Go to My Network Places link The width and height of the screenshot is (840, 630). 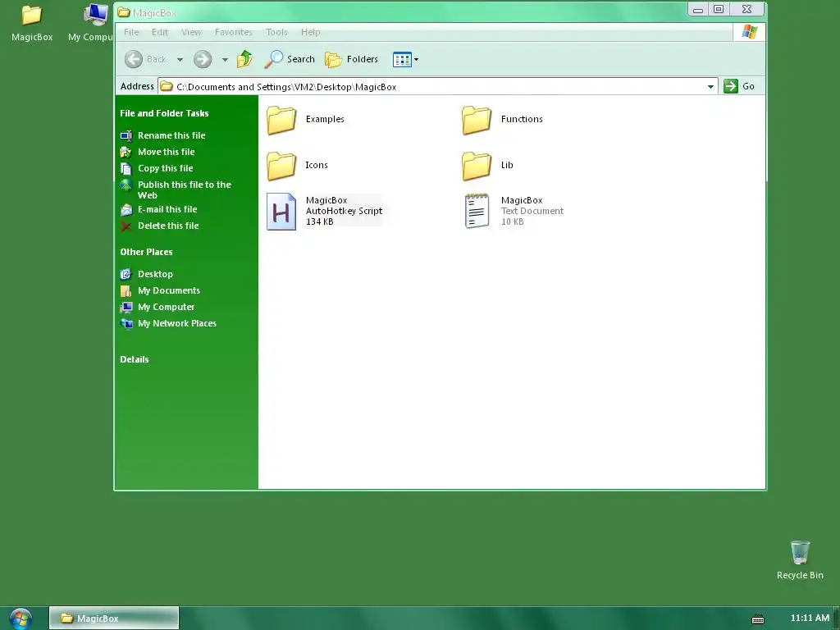coord(177,323)
